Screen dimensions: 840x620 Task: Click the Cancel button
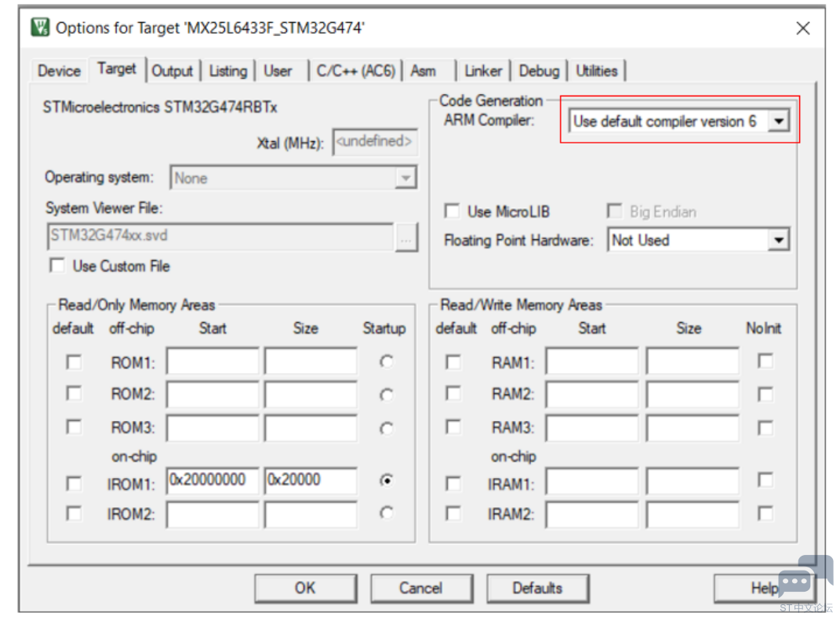[x=421, y=588]
